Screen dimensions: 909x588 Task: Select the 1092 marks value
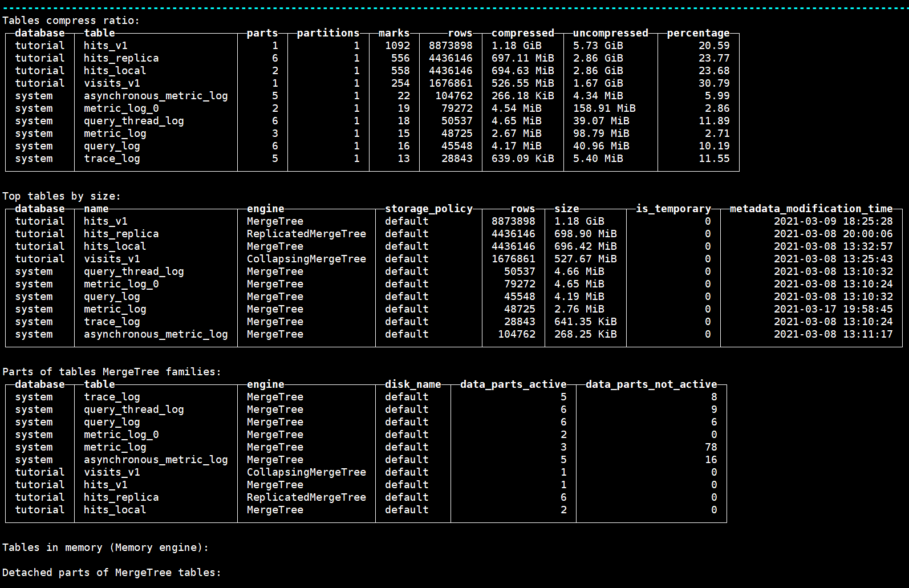397,46
